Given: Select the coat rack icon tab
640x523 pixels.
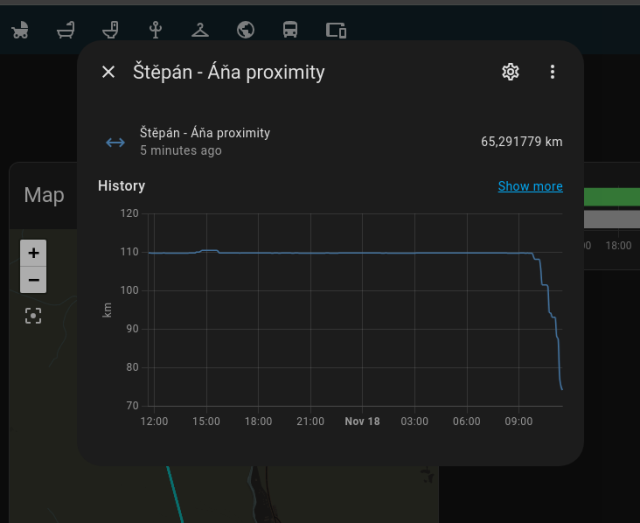Looking at the screenshot, I should click(155, 30).
